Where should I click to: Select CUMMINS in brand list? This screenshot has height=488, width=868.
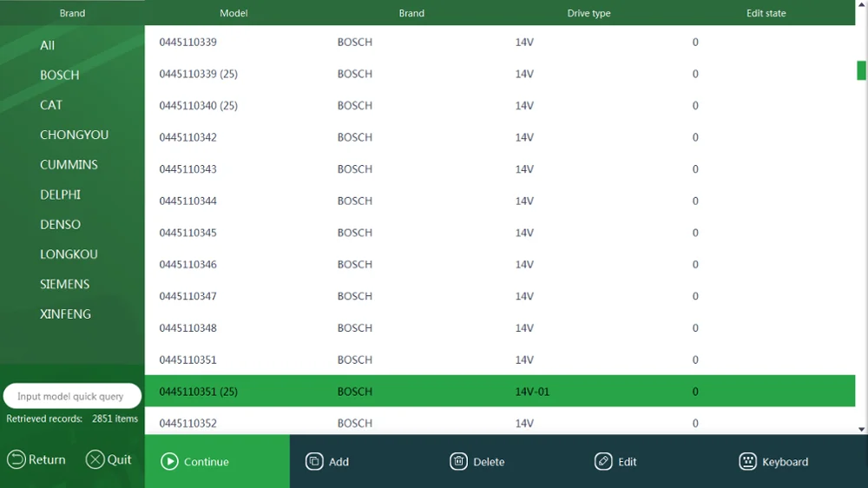pyautogui.click(x=69, y=165)
